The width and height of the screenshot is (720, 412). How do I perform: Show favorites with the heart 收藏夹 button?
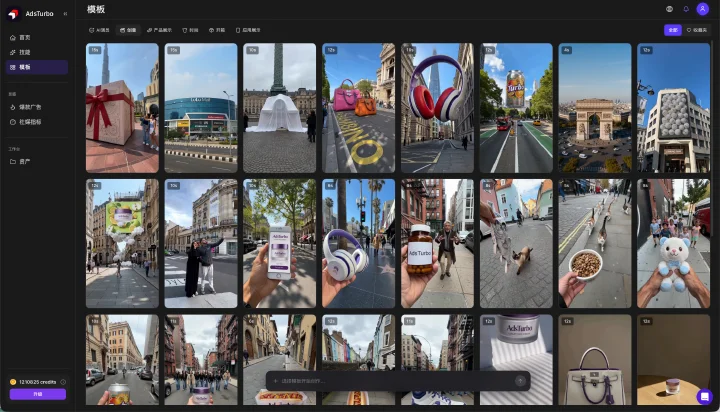[x=697, y=30]
